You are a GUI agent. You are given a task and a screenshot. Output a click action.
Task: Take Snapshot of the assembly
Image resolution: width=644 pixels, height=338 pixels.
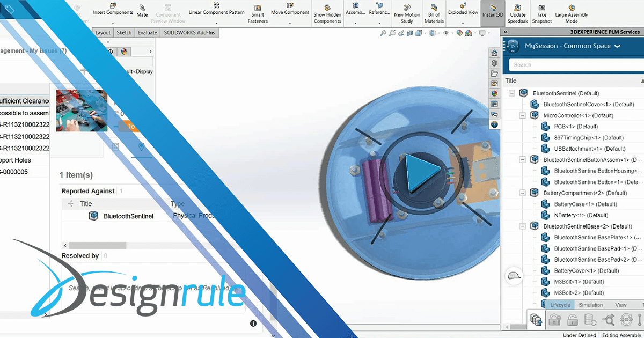(x=542, y=14)
